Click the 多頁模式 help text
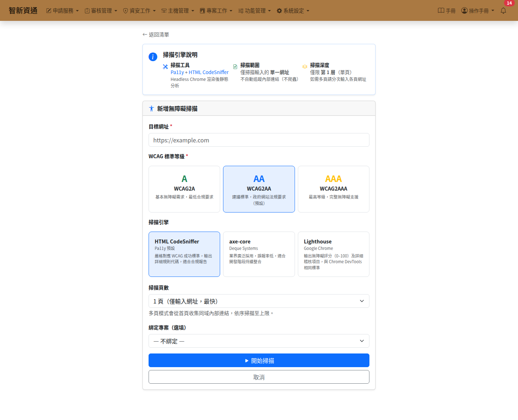 pyautogui.click(x=212, y=313)
